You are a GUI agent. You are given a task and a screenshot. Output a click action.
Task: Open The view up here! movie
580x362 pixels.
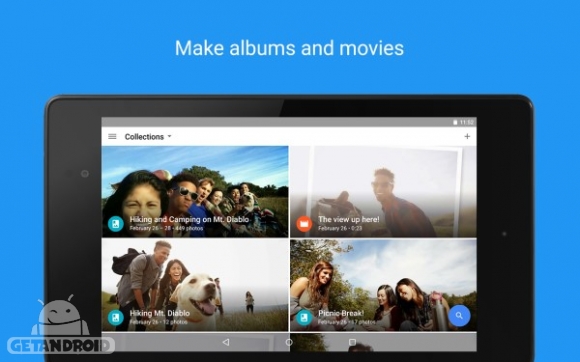click(x=383, y=192)
